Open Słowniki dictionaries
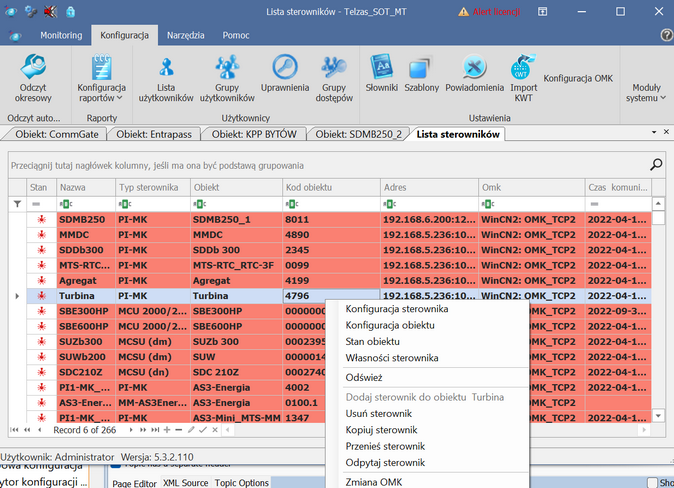Image resolution: width=674 pixels, height=488 pixels. (382, 73)
